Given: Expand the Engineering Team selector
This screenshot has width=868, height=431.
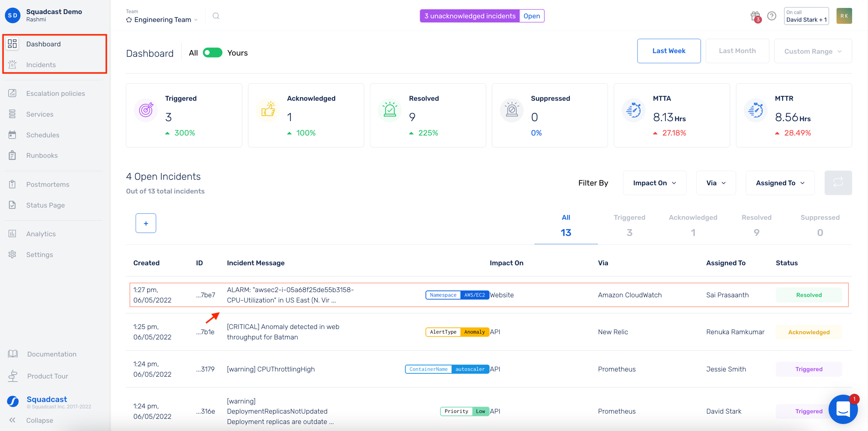Looking at the screenshot, I should coord(162,20).
